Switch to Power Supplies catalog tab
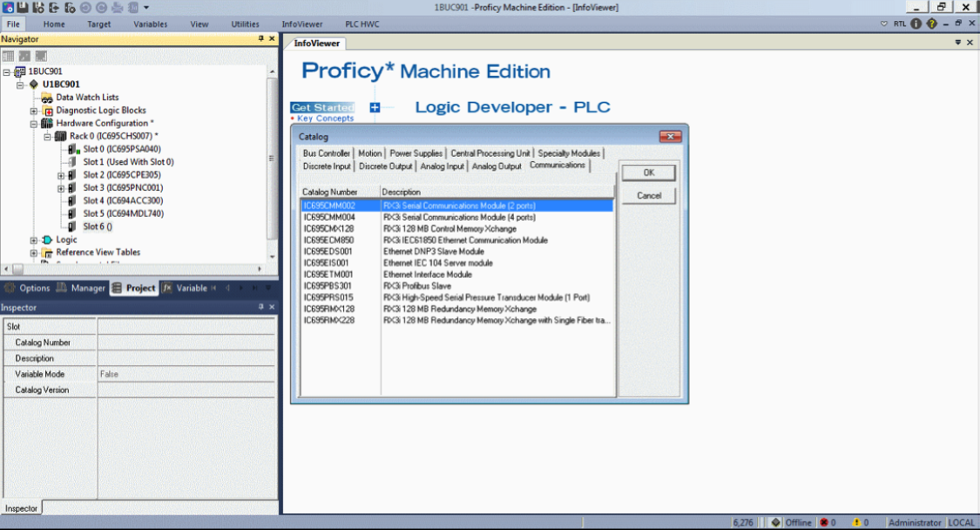The image size is (980, 530). (416, 153)
